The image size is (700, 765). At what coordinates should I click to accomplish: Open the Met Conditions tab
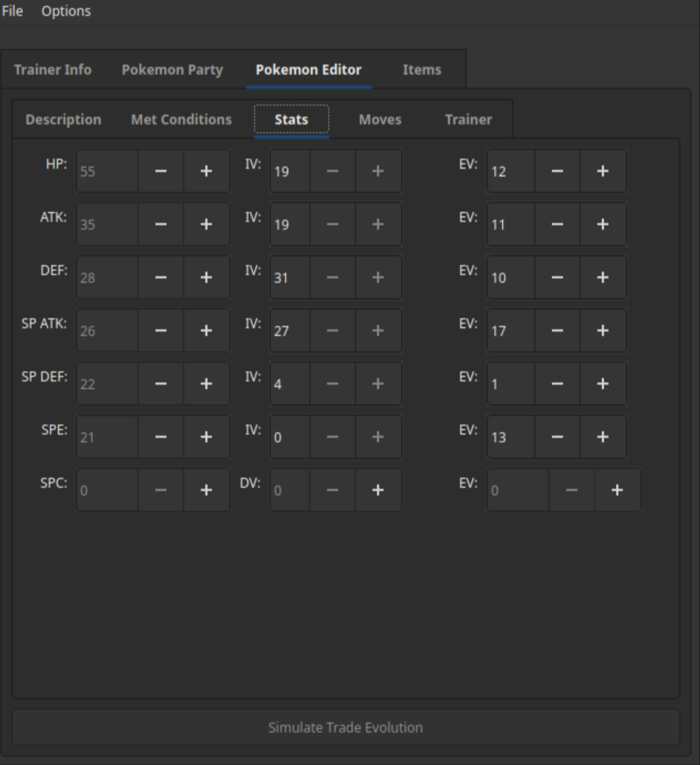(x=181, y=120)
